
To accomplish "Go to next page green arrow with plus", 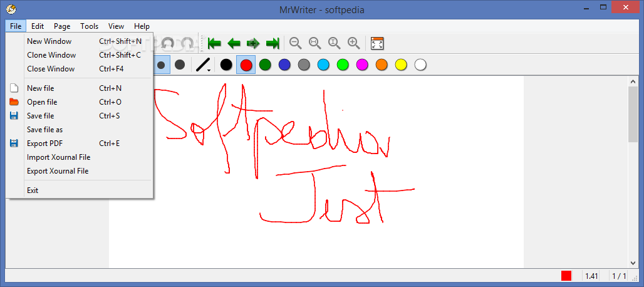I will point(253,43).
